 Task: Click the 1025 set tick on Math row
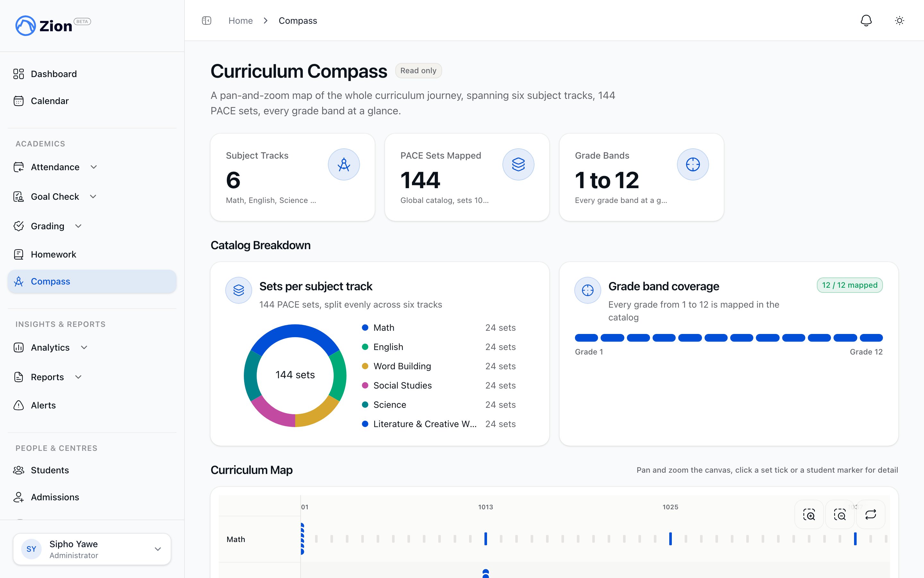(x=671, y=539)
